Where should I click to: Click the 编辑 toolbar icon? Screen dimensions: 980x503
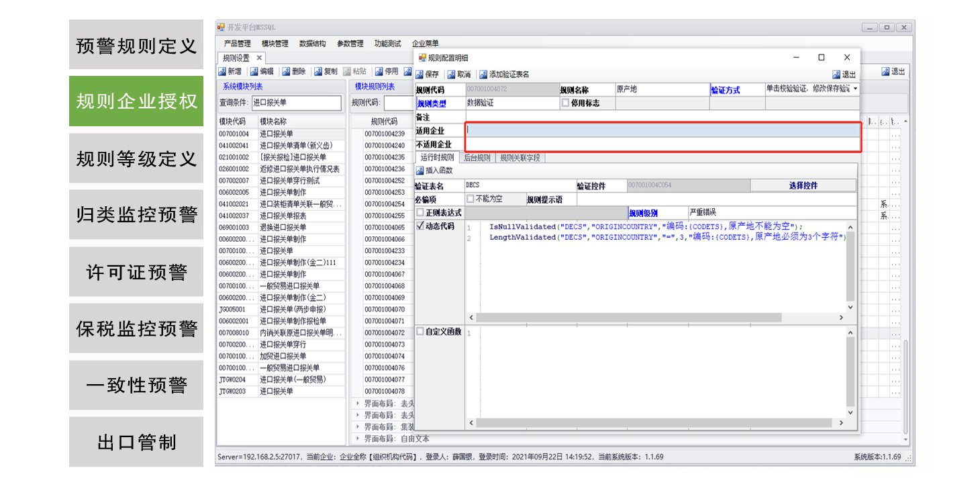pos(254,71)
